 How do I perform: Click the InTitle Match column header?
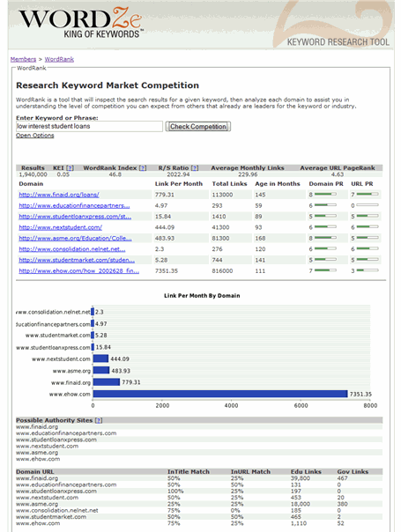(188, 471)
